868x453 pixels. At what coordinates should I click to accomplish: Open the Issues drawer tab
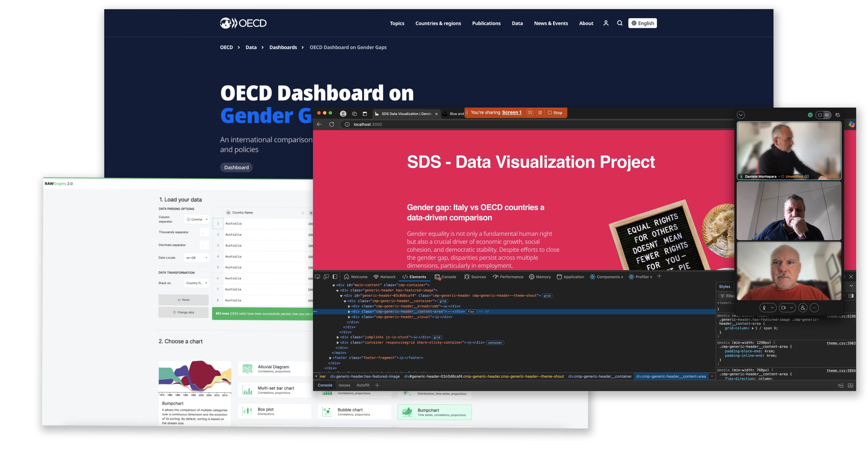pos(344,385)
